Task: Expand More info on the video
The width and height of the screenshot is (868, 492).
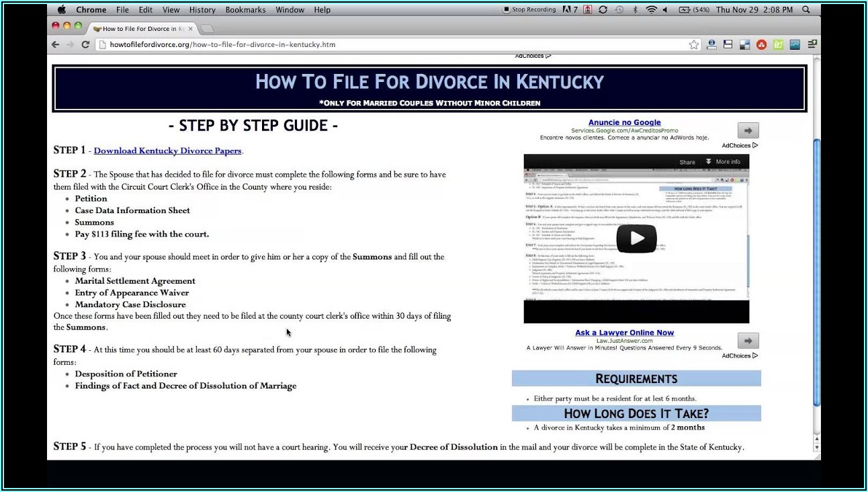Action: (x=723, y=162)
